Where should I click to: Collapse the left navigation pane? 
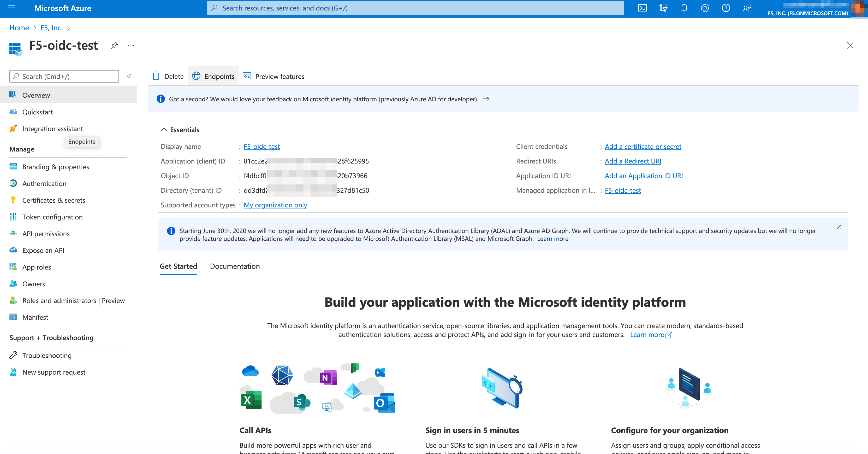coord(129,76)
